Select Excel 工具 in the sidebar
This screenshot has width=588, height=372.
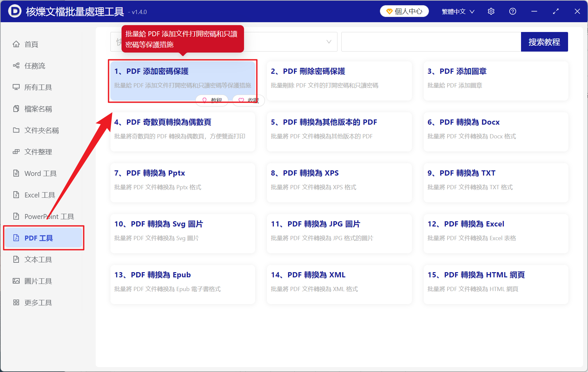pyautogui.click(x=39, y=194)
